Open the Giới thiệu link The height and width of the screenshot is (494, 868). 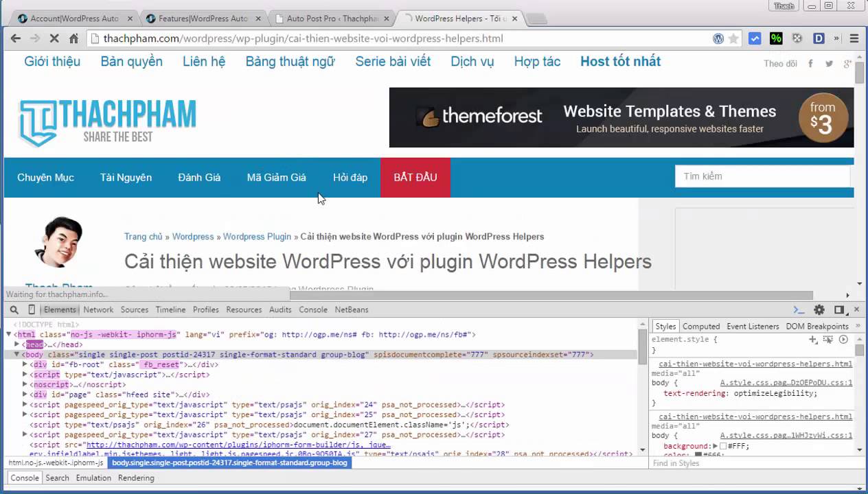pyautogui.click(x=52, y=62)
